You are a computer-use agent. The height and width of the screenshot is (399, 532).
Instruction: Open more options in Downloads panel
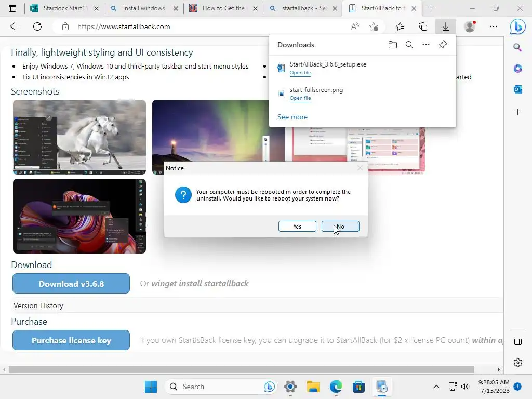coord(426,45)
